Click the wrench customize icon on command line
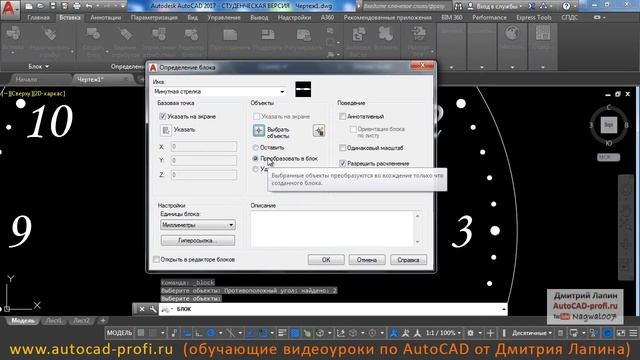640x360 pixels. coord(153,309)
